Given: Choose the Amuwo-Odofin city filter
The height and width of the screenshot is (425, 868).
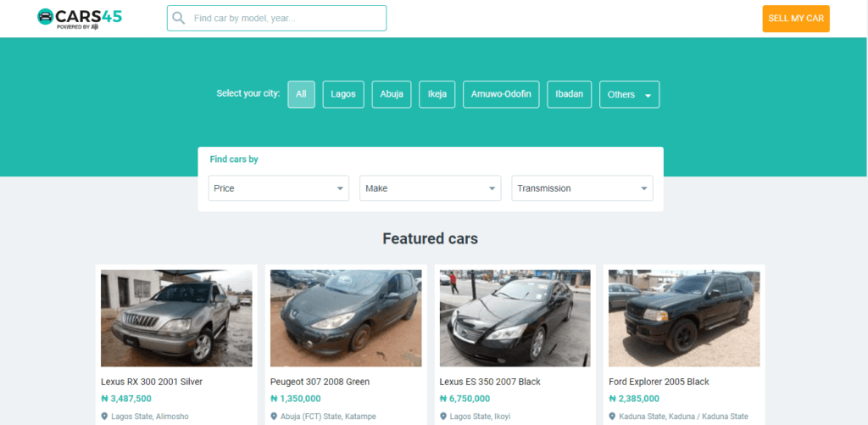Looking at the screenshot, I should 501,94.
